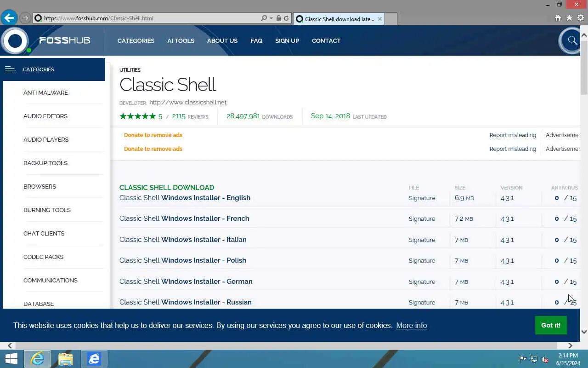Select AUDIO PLAYERS category
This screenshot has height=368, width=588.
[46, 140]
